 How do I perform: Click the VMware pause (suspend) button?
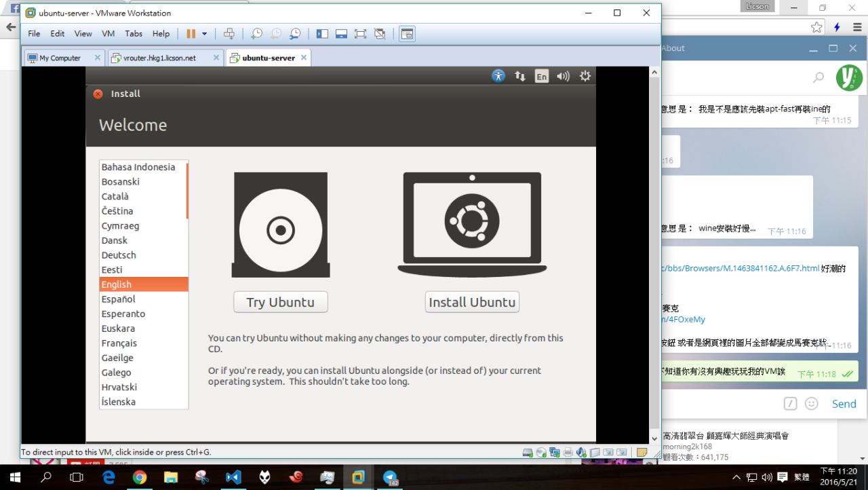click(x=191, y=34)
